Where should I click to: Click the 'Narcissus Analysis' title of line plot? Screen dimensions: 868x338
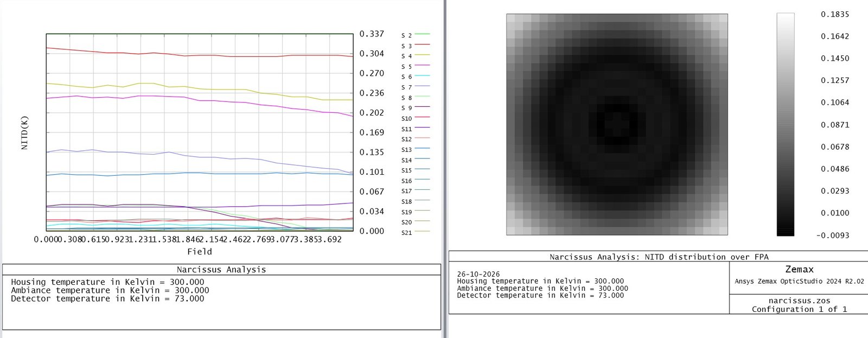coord(221,270)
